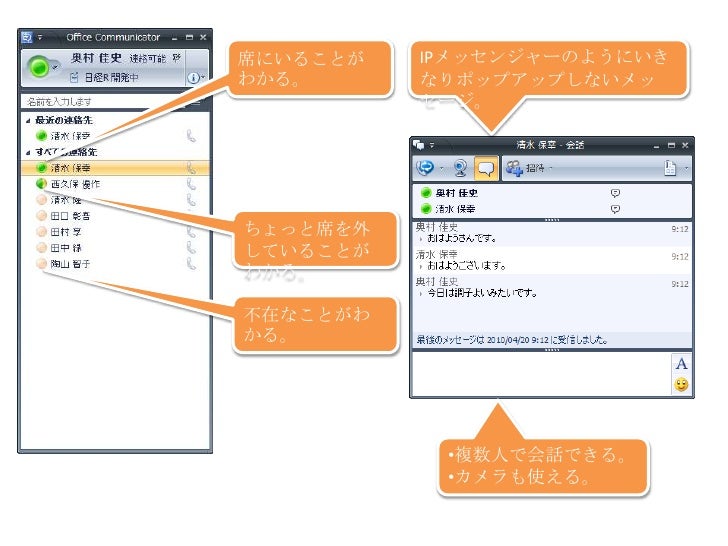Click message icon beside participant 清水 保幸

pos(616,209)
